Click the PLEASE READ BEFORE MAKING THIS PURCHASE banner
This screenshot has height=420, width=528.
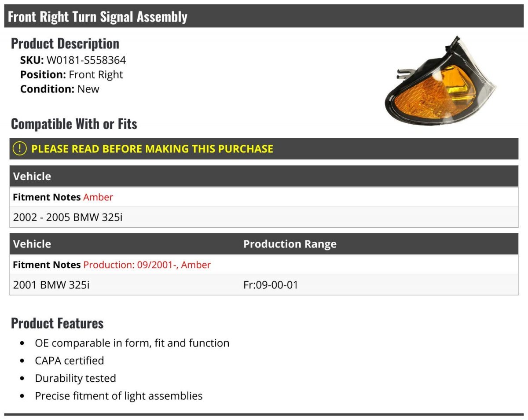264,149
